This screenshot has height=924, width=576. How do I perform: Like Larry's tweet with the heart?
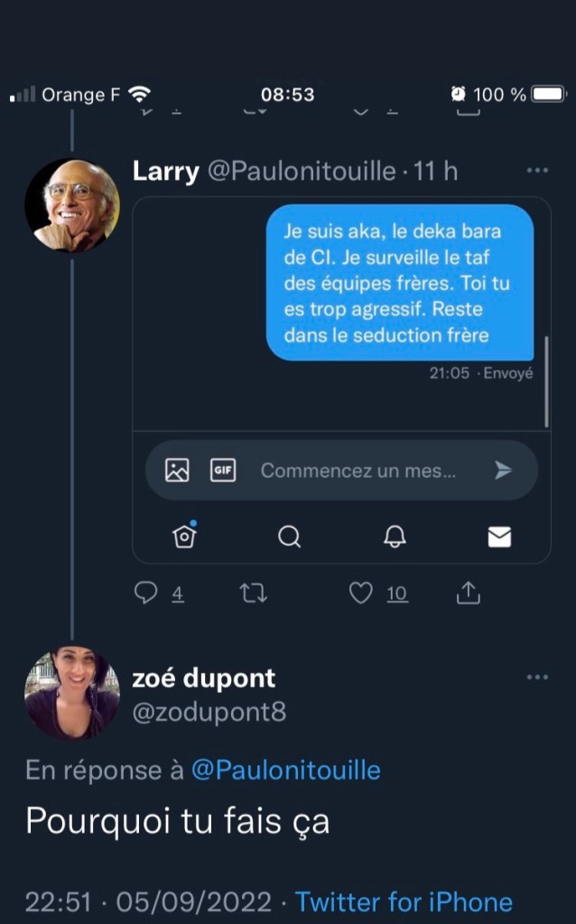click(x=361, y=593)
